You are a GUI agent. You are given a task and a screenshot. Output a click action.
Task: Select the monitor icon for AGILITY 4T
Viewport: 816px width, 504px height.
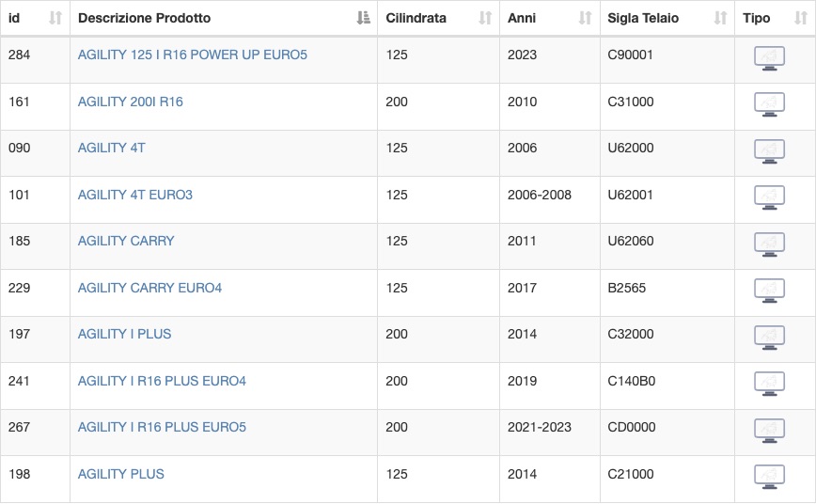[x=769, y=151]
